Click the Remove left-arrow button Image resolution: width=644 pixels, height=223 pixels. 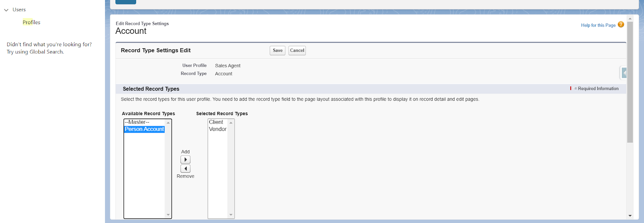(185, 168)
